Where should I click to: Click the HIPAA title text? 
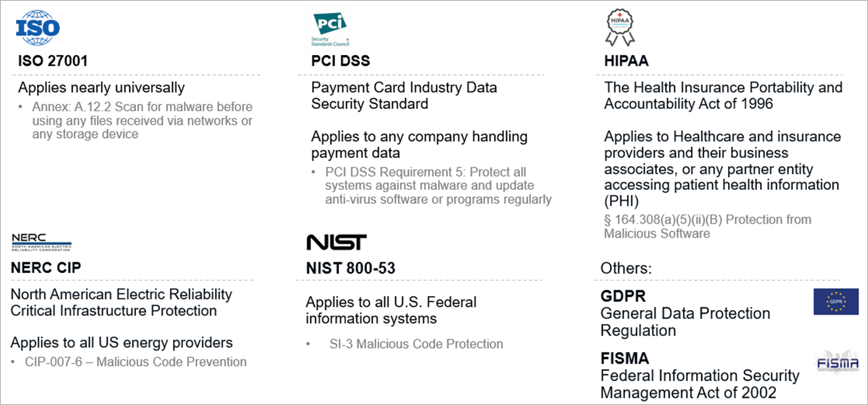(x=626, y=61)
